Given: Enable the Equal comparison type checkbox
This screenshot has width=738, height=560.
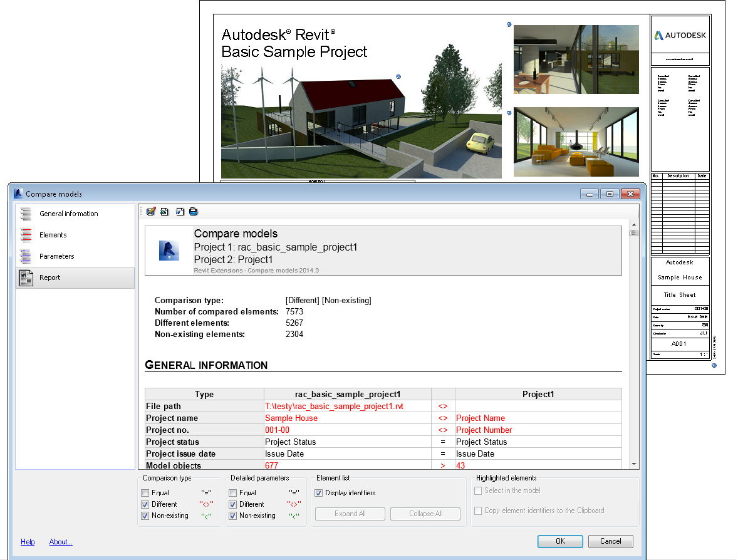Looking at the screenshot, I should tap(146, 492).
